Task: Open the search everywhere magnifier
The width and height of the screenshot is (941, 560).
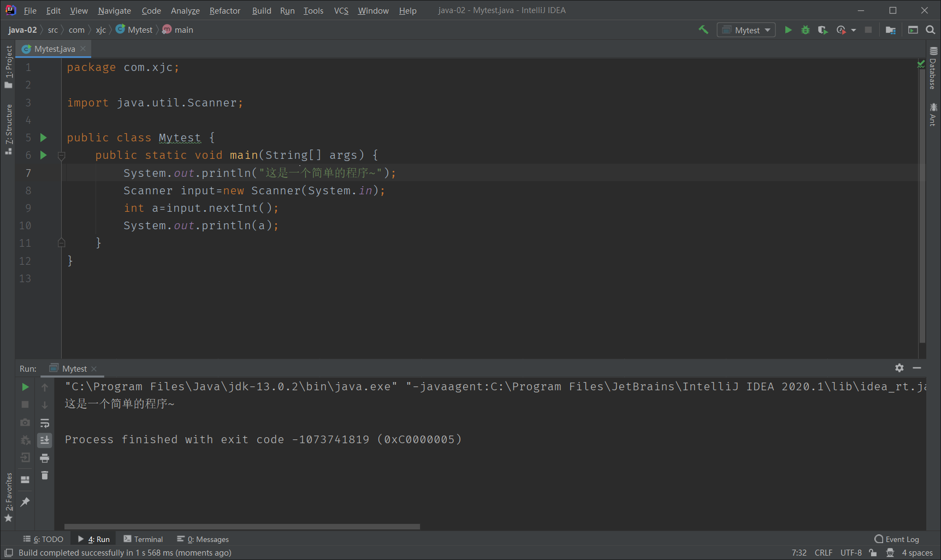Action: [x=931, y=30]
